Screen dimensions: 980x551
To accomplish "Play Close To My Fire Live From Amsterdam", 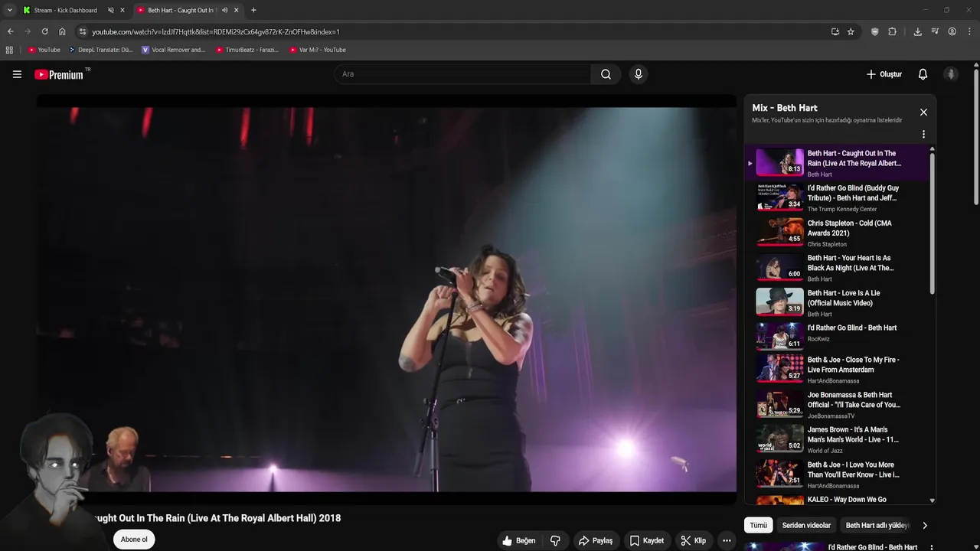I will point(837,369).
